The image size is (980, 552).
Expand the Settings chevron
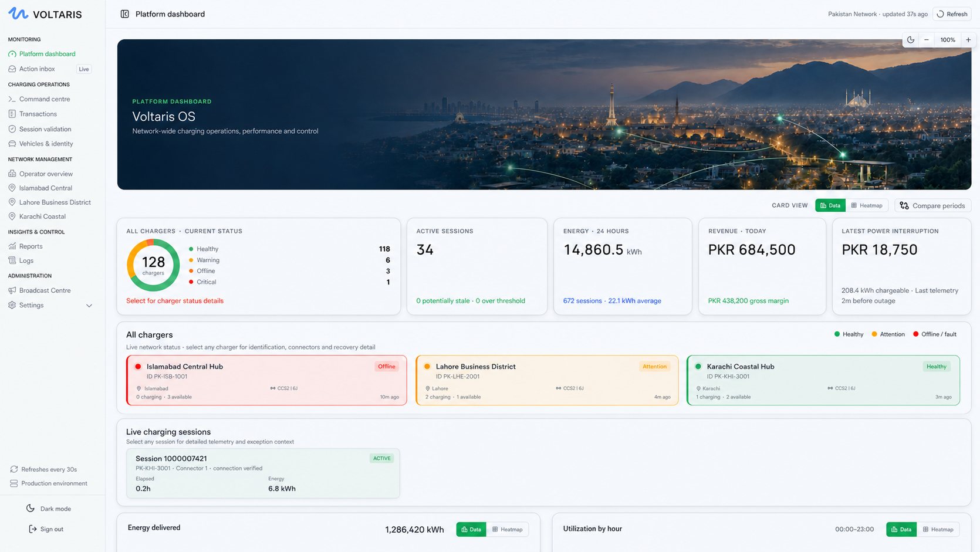point(89,306)
